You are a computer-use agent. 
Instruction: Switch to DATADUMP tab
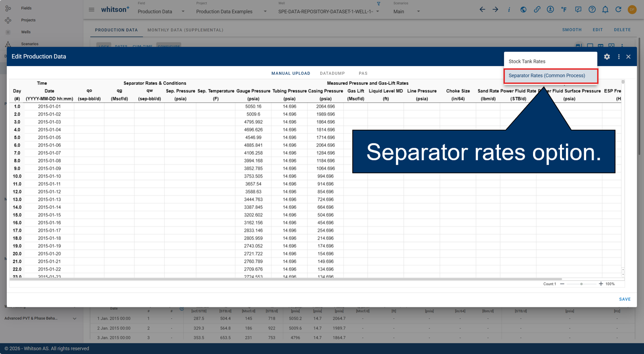coord(332,73)
